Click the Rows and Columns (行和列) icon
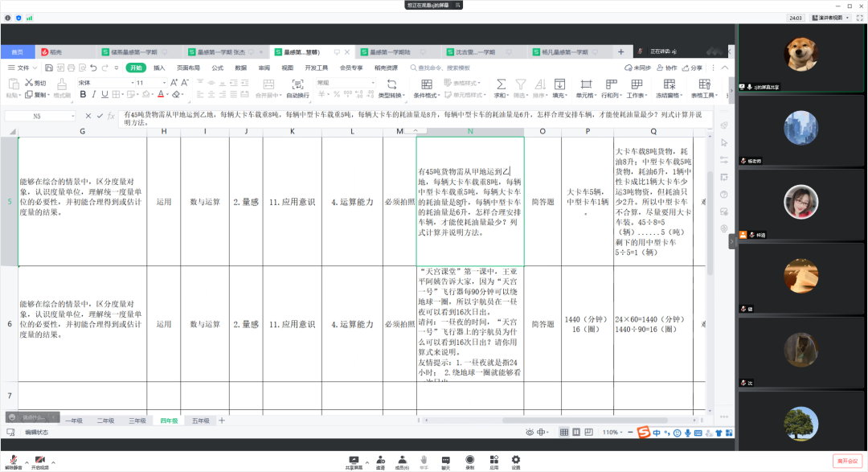 tap(611, 84)
